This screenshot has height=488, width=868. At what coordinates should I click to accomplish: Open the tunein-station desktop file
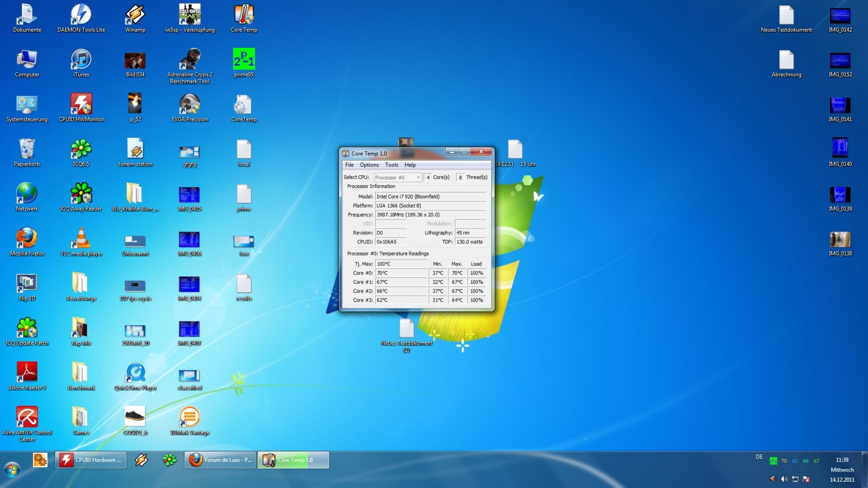point(135,152)
